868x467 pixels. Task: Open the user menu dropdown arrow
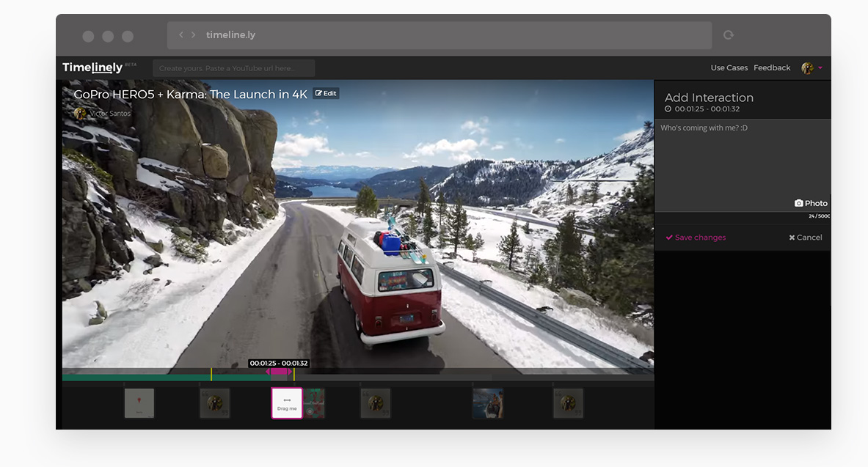click(x=820, y=67)
